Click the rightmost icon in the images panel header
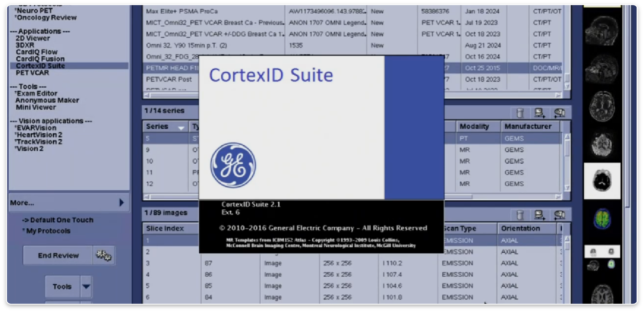The width and height of the screenshot is (644, 312). pos(559,215)
